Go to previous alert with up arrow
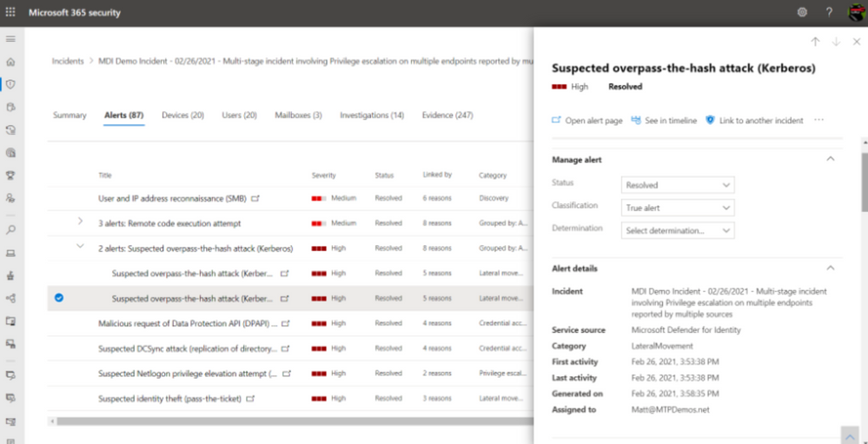This screenshot has width=868, height=444. [815, 42]
